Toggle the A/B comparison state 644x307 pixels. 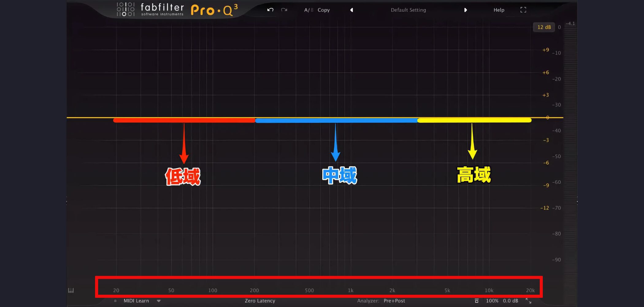(x=309, y=10)
